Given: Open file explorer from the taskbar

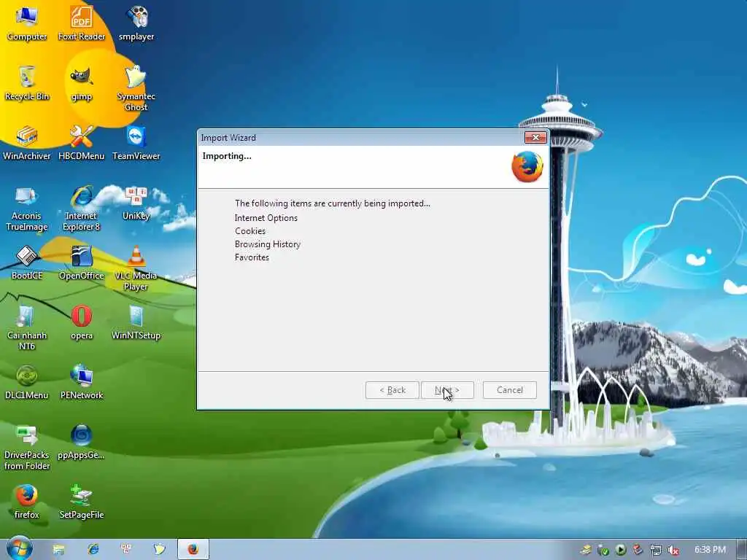Looking at the screenshot, I should coord(58,550).
